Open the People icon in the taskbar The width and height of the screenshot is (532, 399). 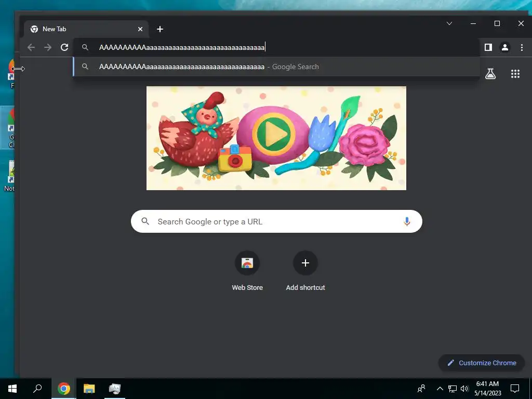[421, 389]
